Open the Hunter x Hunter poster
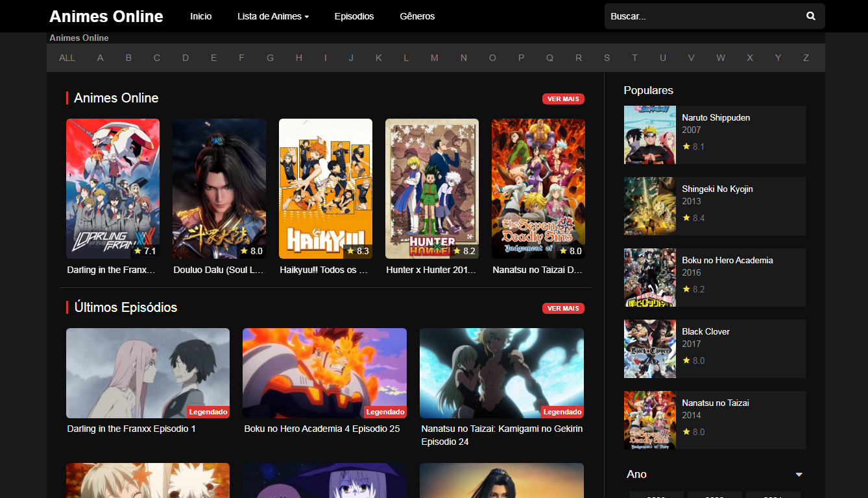This screenshot has height=498, width=868. (432, 189)
